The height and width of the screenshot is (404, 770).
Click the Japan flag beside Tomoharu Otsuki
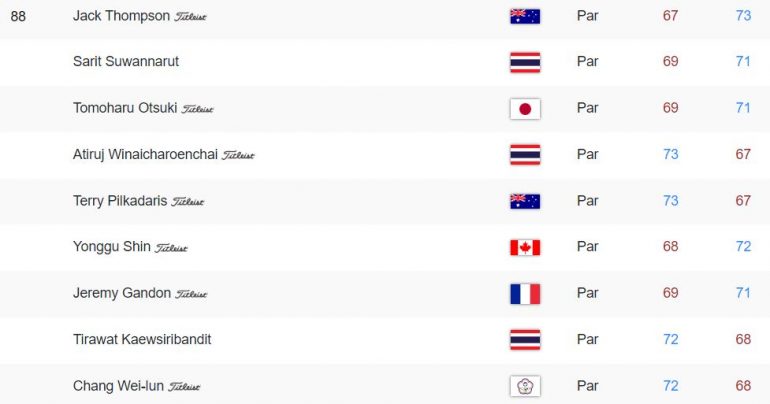tap(525, 108)
